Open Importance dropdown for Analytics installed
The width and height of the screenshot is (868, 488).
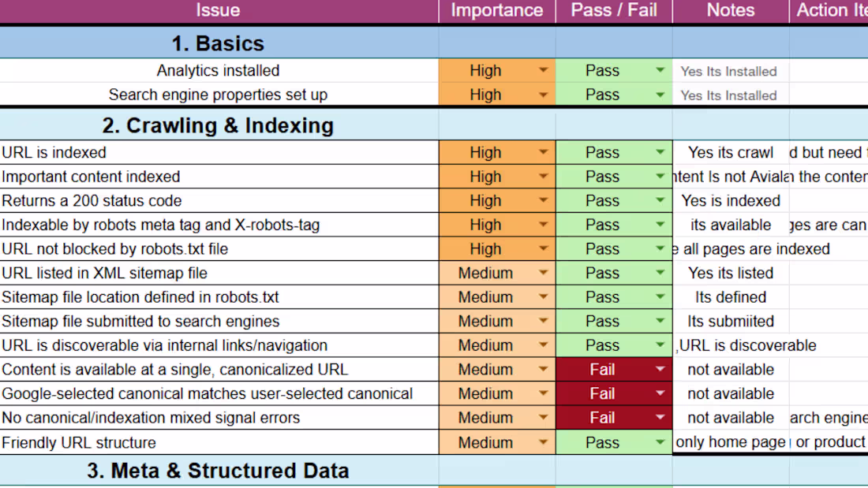(x=543, y=71)
